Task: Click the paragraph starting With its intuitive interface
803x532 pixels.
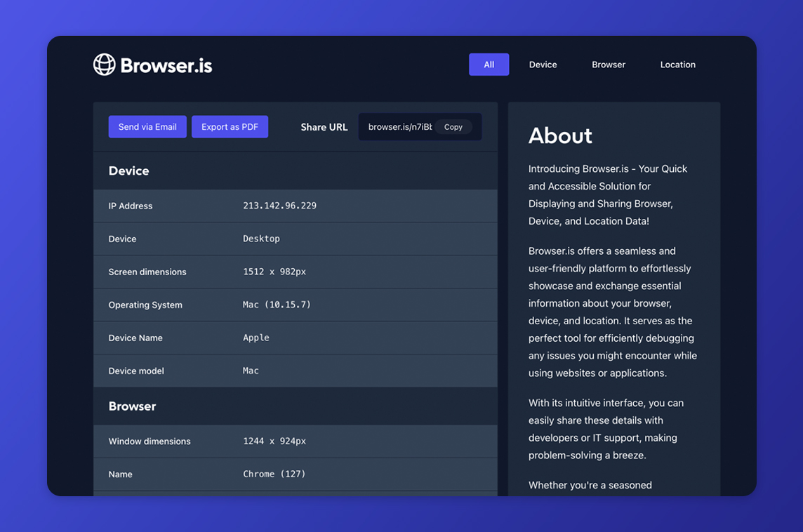Action: (606, 429)
